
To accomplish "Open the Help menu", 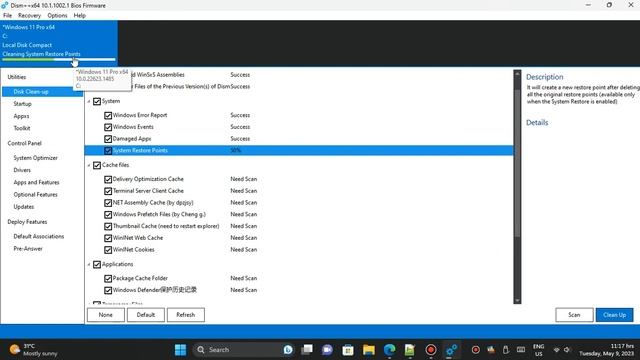I will pos(80,16).
